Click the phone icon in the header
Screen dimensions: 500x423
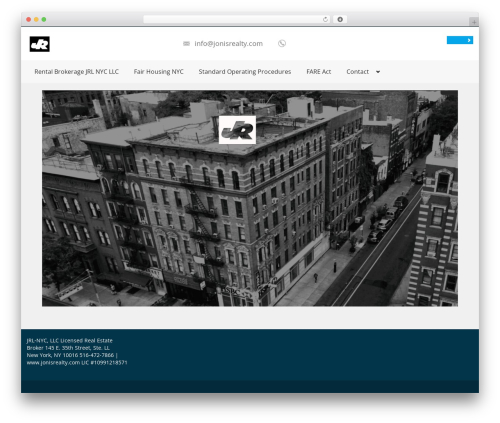pyautogui.click(x=282, y=43)
